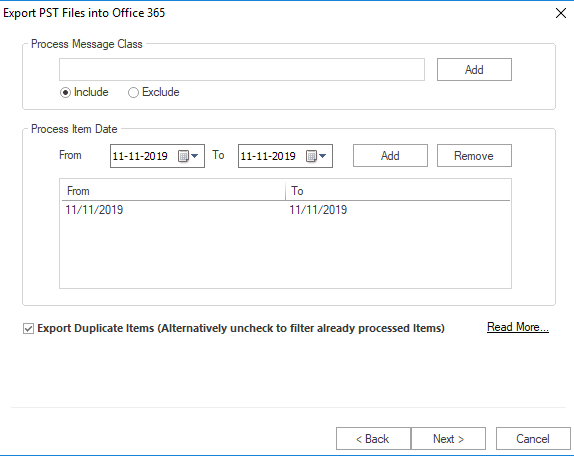Viewport: 574px width, 456px height.
Task: Open the Read More link
Action: point(518,327)
